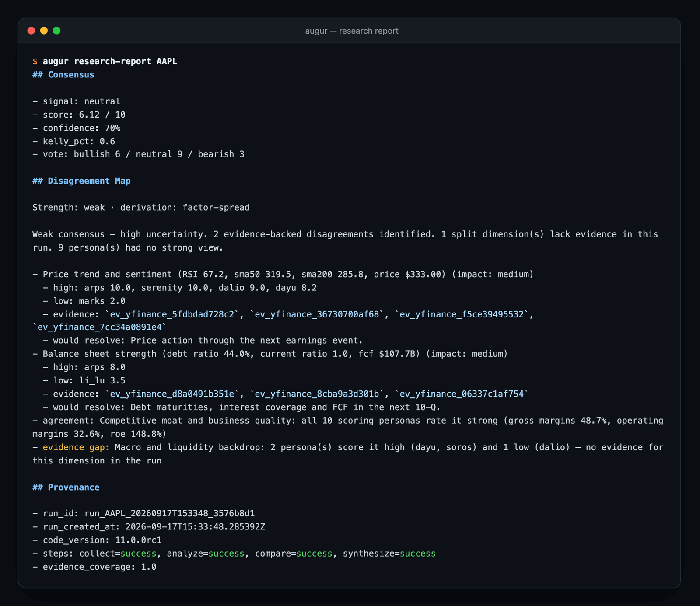Select evidence ID ev_yfinance_8cba9a3d301b

point(317,394)
